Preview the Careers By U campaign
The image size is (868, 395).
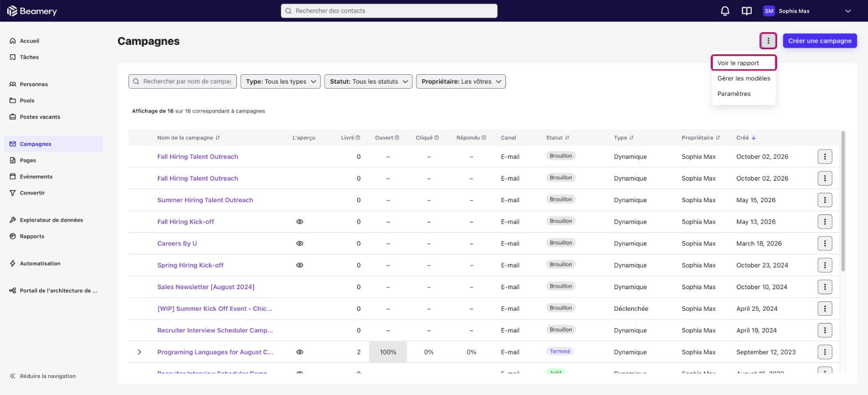(299, 243)
